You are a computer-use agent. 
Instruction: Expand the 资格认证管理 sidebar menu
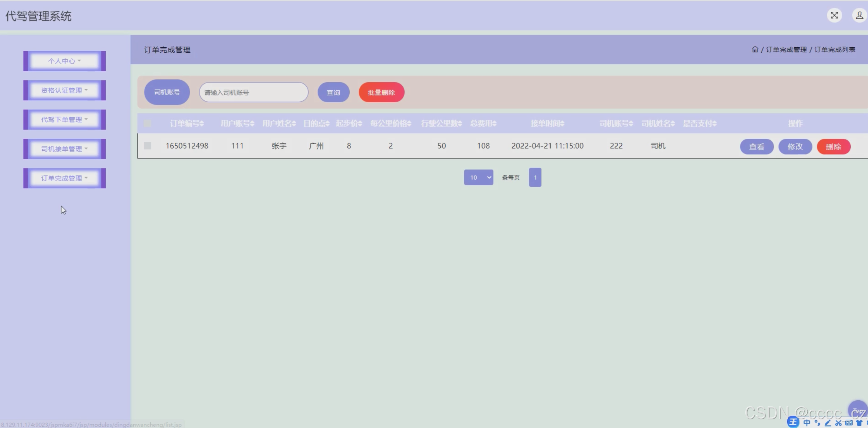tap(65, 90)
